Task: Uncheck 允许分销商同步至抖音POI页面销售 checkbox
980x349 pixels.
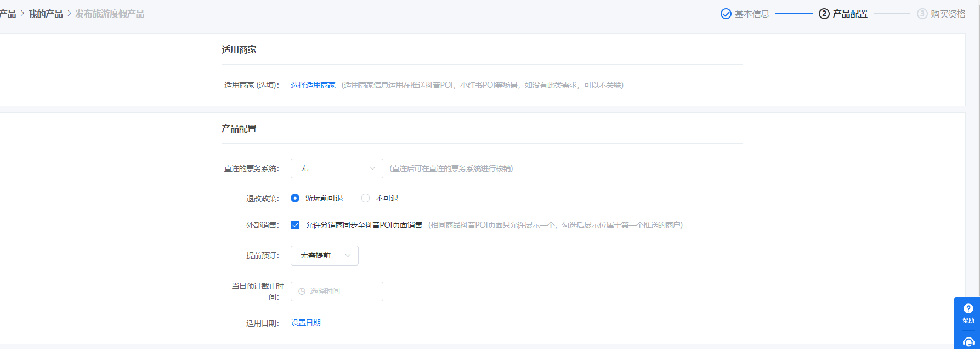Action: point(295,225)
